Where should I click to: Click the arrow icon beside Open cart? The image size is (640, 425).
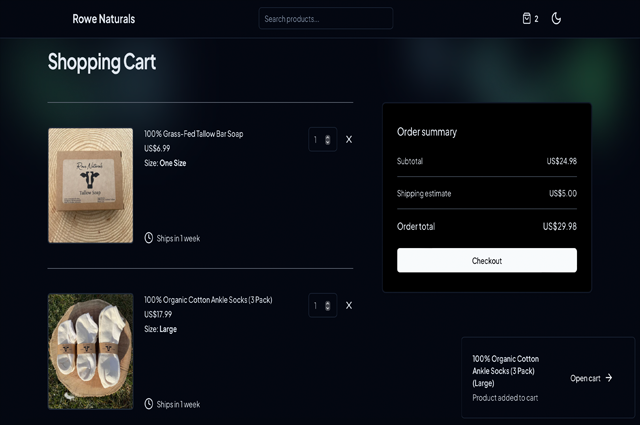tap(609, 378)
